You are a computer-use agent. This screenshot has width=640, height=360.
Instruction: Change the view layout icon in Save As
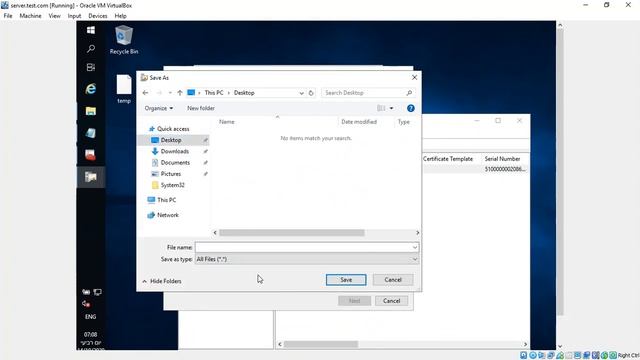click(381, 108)
